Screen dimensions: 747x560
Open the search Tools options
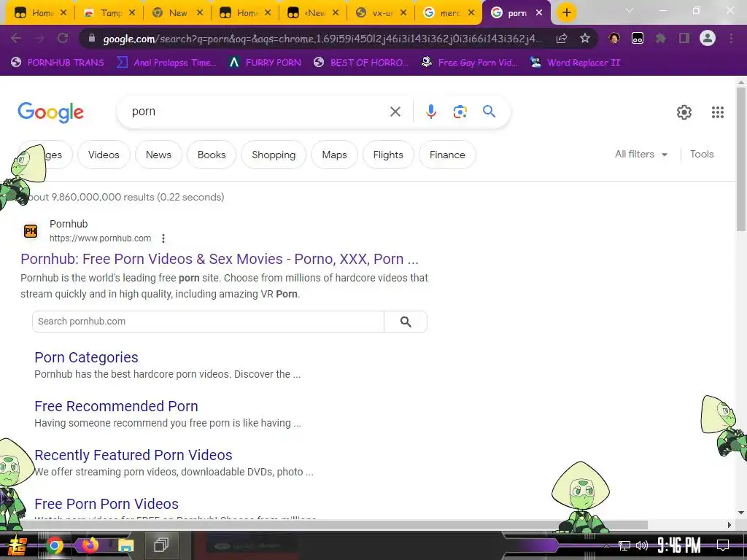point(702,155)
